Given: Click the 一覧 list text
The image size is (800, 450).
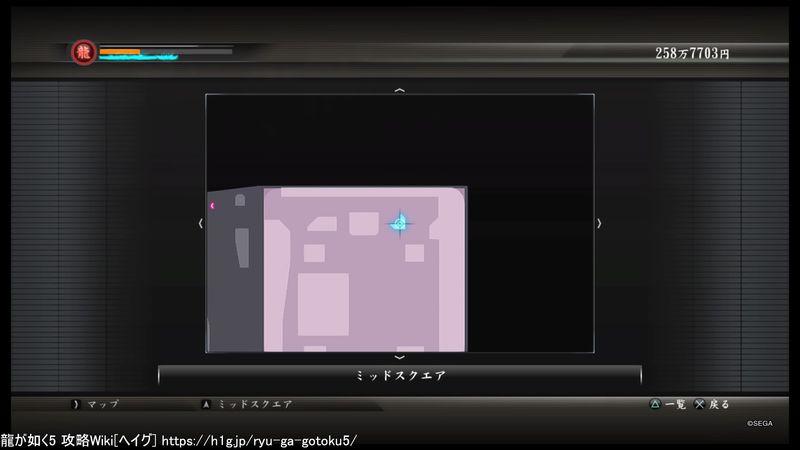Looking at the screenshot, I should (x=675, y=404).
